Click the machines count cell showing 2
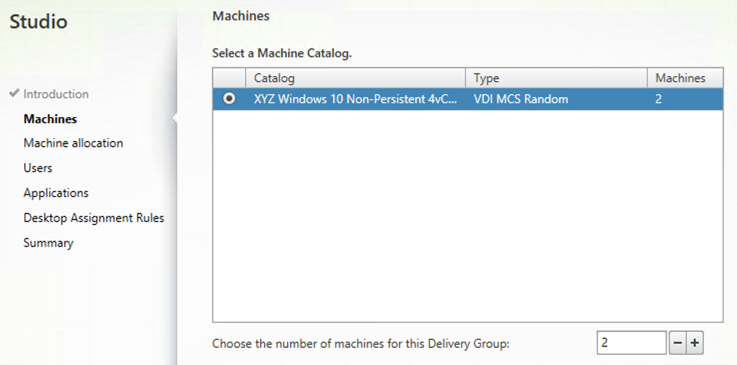Viewport: 737px width, 365px height. (659, 100)
